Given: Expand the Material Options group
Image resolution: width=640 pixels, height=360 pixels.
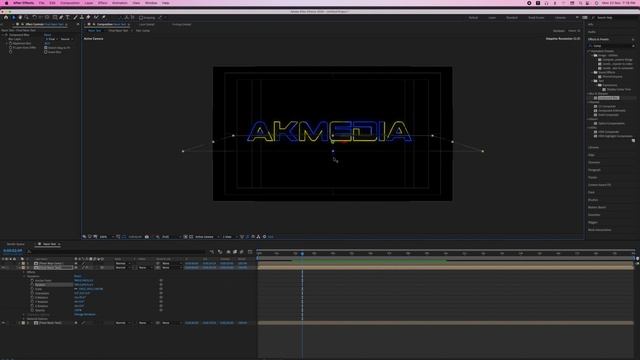Looking at the screenshot, I should pyautogui.click(x=24, y=319).
